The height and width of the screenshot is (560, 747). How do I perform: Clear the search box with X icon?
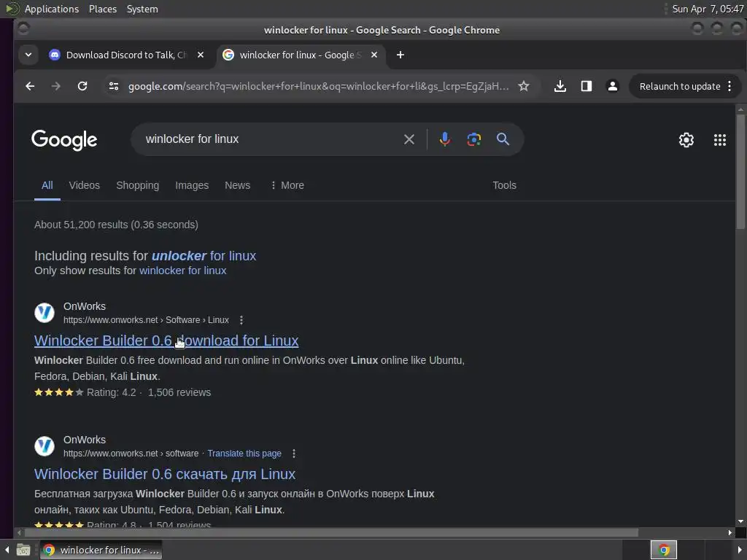[x=409, y=139]
